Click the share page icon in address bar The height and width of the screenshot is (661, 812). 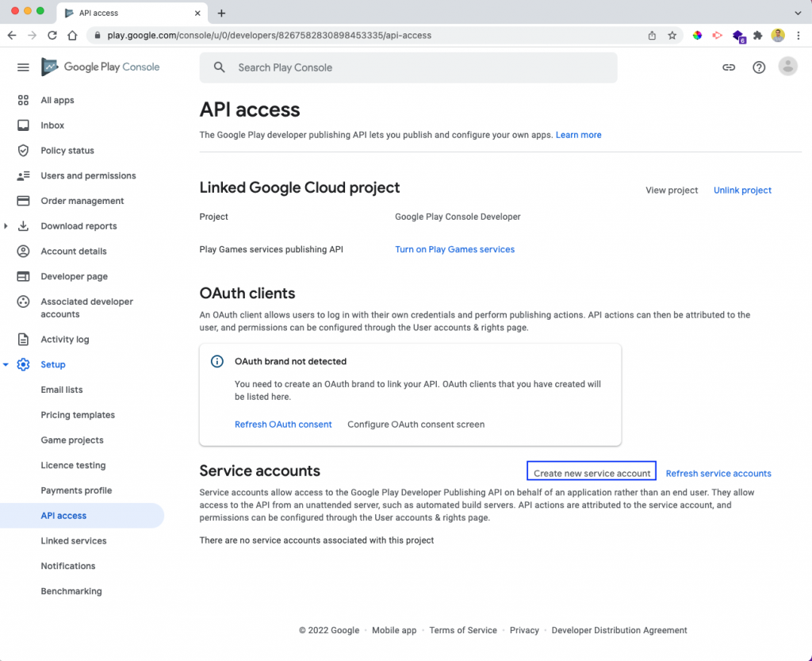coord(652,35)
